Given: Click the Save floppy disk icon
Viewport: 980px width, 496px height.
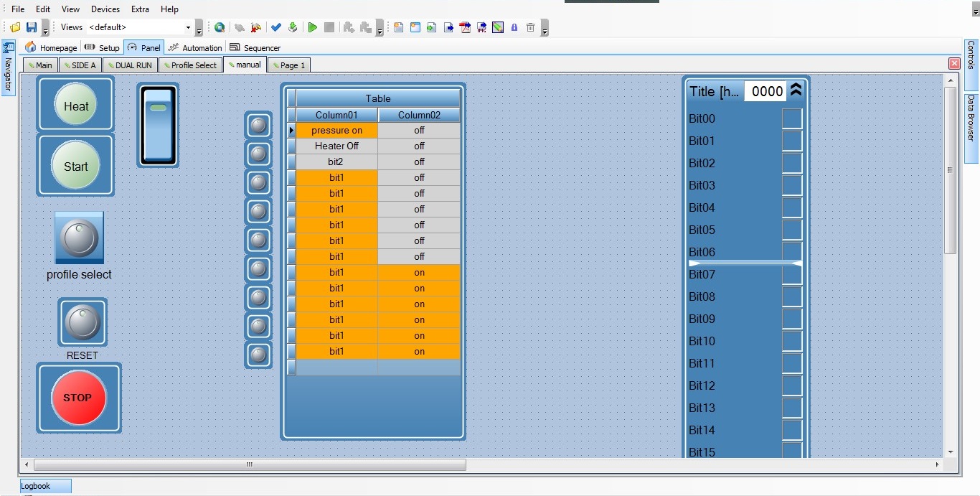Looking at the screenshot, I should point(32,27).
